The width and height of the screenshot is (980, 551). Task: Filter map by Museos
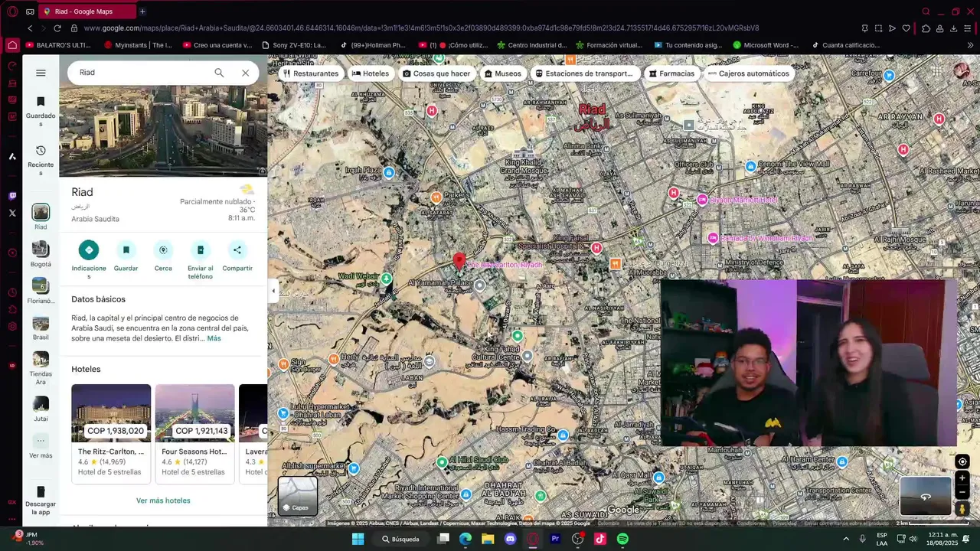tap(502, 73)
